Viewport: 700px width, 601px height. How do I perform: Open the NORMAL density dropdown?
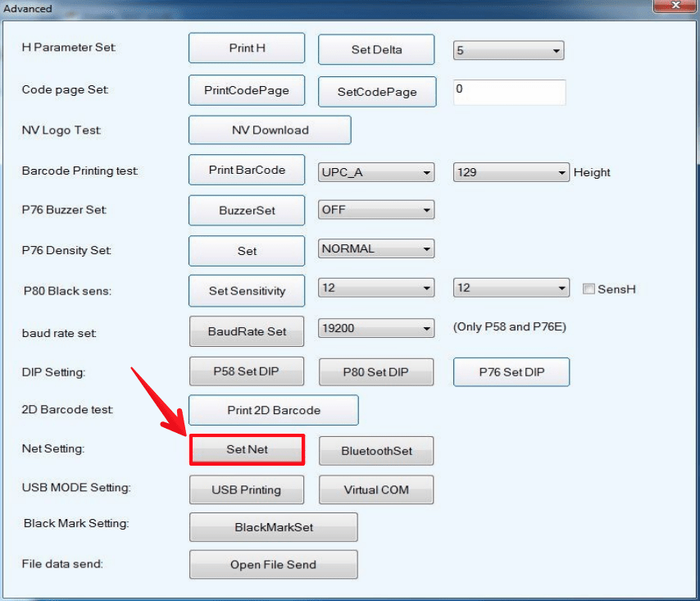coord(376,248)
